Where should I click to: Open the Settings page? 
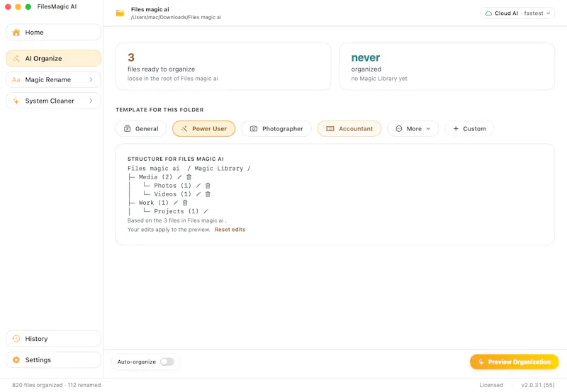(53, 360)
